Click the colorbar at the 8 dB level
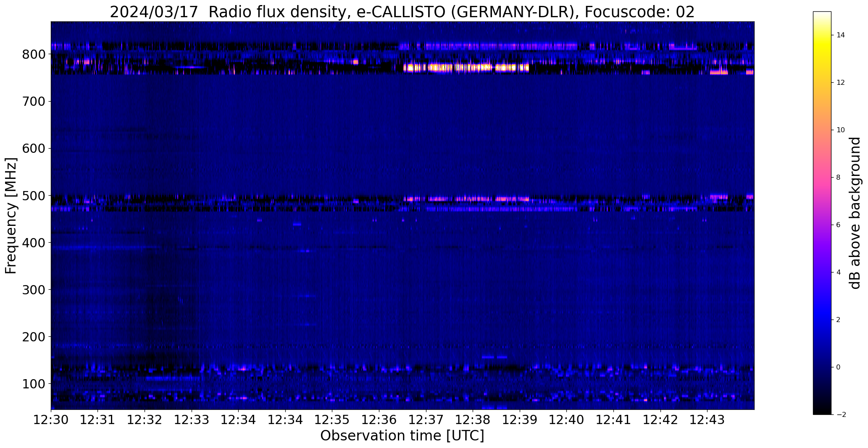Image resolution: width=868 pixels, height=448 pixels. (x=822, y=178)
